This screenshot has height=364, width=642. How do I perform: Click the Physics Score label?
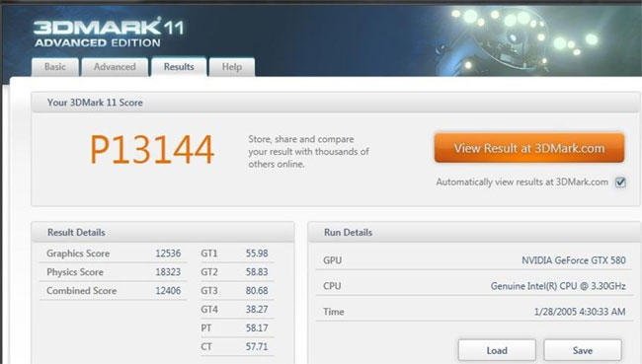[75, 272]
